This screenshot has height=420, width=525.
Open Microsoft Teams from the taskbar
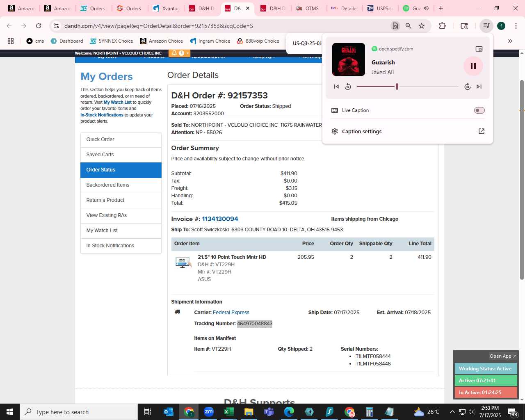pos(269,412)
